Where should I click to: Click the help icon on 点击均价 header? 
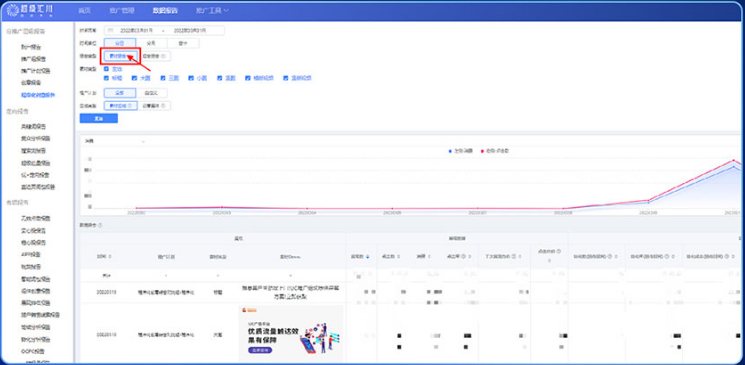point(558,251)
